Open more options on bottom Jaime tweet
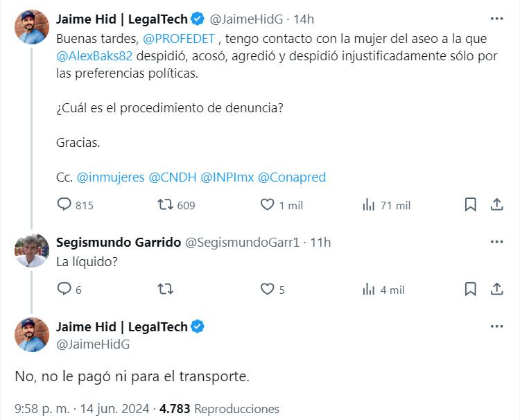520x420 pixels. point(496,326)
